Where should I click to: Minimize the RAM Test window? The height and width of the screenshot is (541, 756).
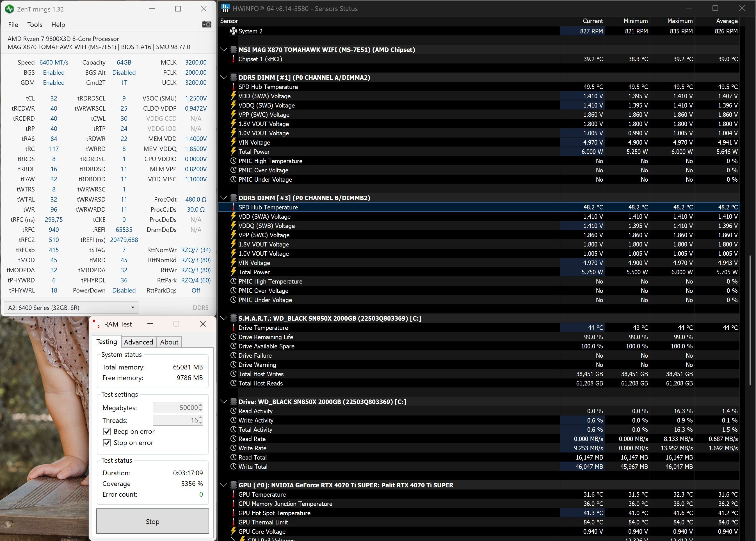coord(150,324)
